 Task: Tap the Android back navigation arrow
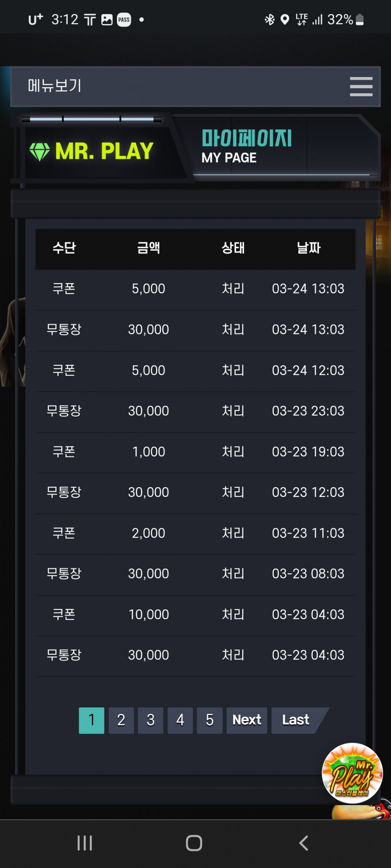[304, 843]
